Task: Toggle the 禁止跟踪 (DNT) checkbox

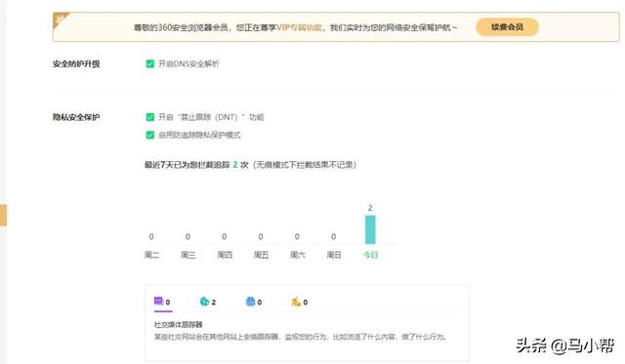Action: [149, 117]
